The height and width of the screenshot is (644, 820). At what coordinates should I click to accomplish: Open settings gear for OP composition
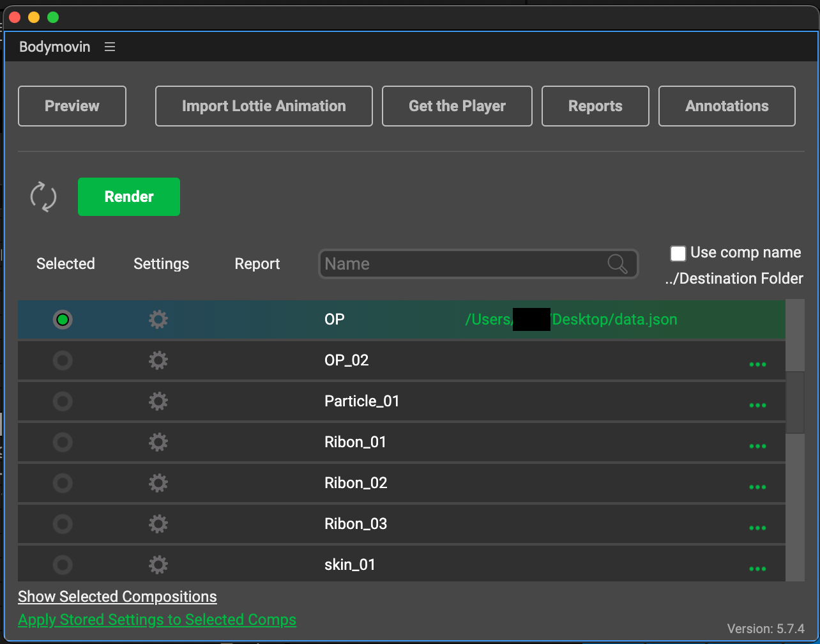point(158,319)
